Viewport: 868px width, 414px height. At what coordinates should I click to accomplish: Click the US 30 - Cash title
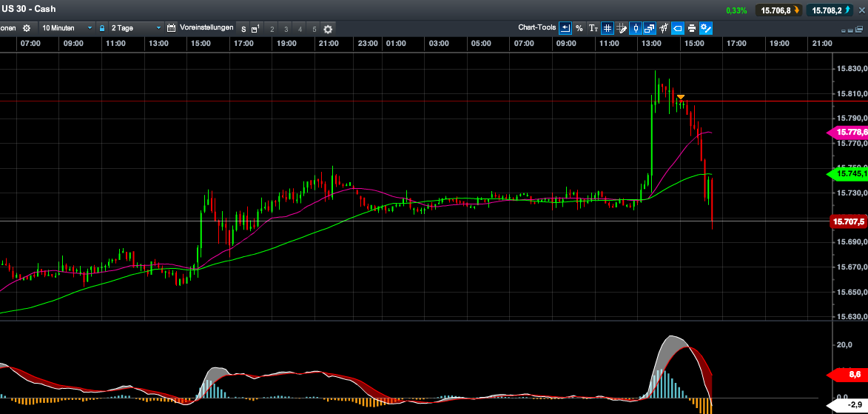click(x=27, y=10)
